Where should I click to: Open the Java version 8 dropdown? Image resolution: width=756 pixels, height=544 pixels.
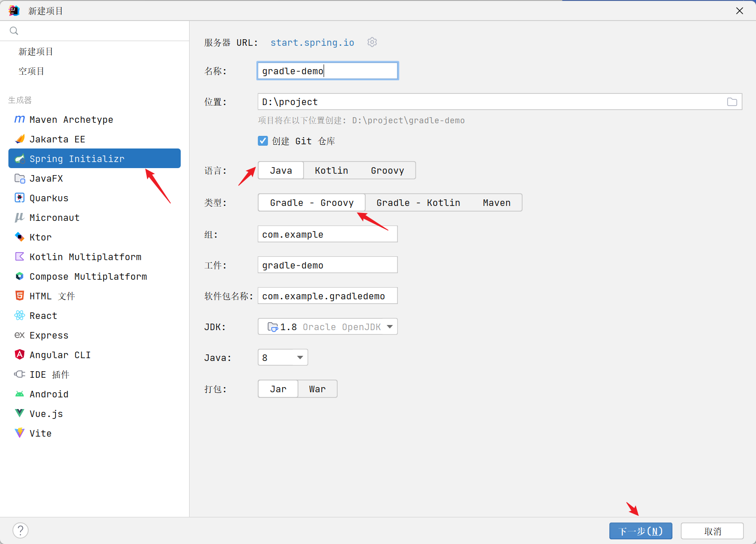click(283, 357)
